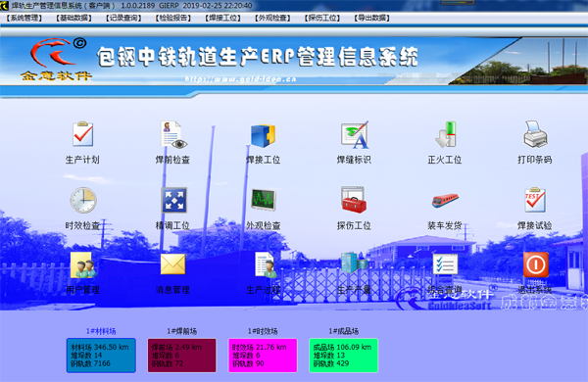Open the 【系统管理】 menu

coord(24,18)
